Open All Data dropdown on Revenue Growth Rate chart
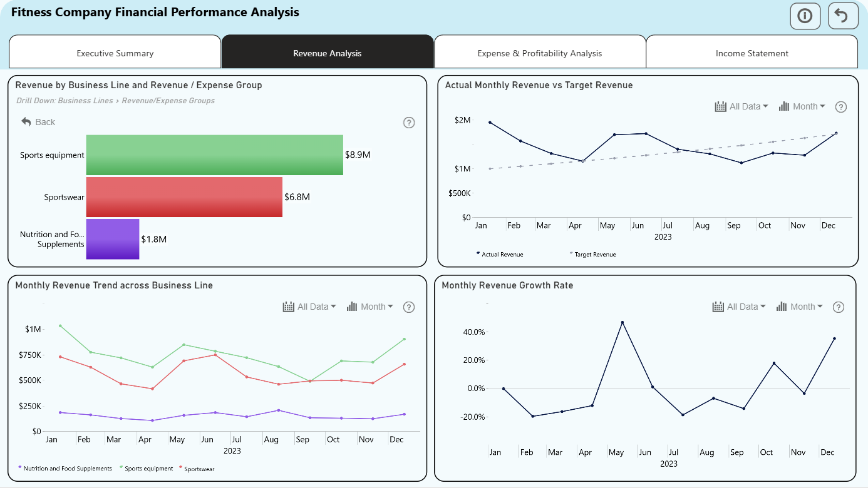Screen dimensions: 868x488 [x=739, y=307]
